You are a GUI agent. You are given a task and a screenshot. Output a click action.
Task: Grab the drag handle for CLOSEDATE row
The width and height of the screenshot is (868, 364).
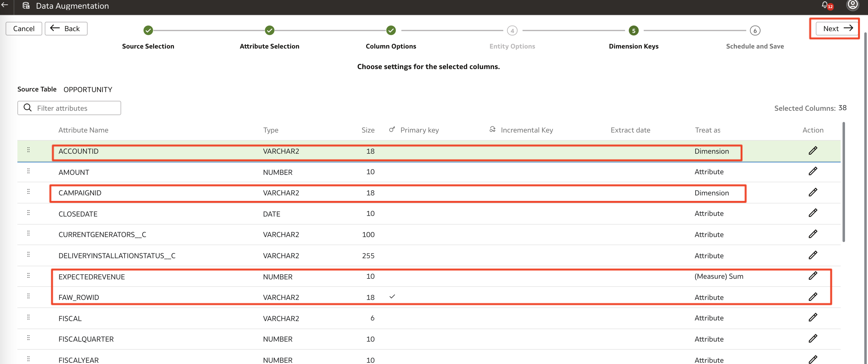[28, 213]
